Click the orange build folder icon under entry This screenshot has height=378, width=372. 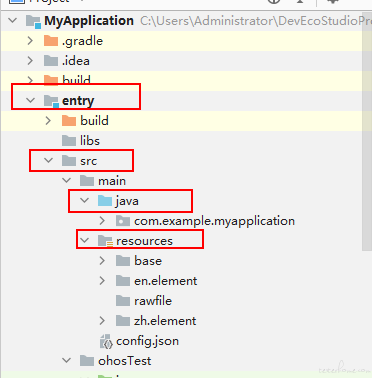[69, 121]
